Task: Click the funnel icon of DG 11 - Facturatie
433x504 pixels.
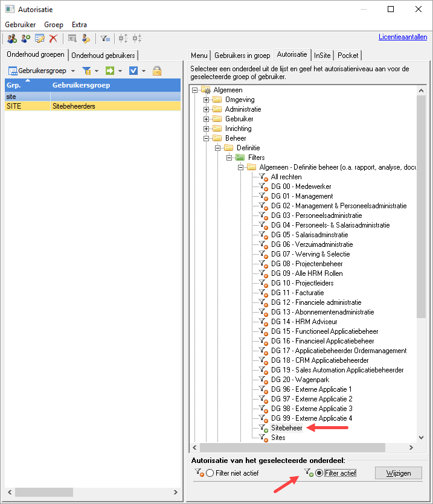Action: (x=263, y=293)
